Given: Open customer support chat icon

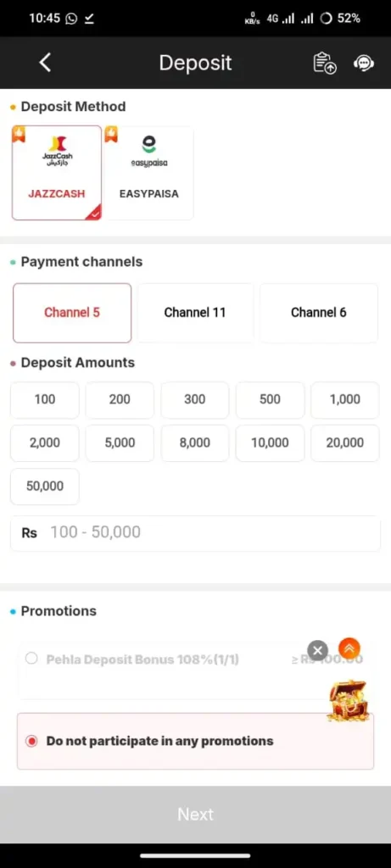Looking at the screenshot, I should click(x=364, y=63).
